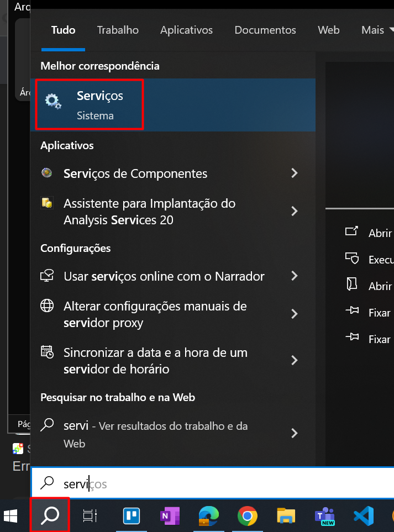Open the Mais filter dropdown
Screen dimensions: 394x532
point(377,30)
